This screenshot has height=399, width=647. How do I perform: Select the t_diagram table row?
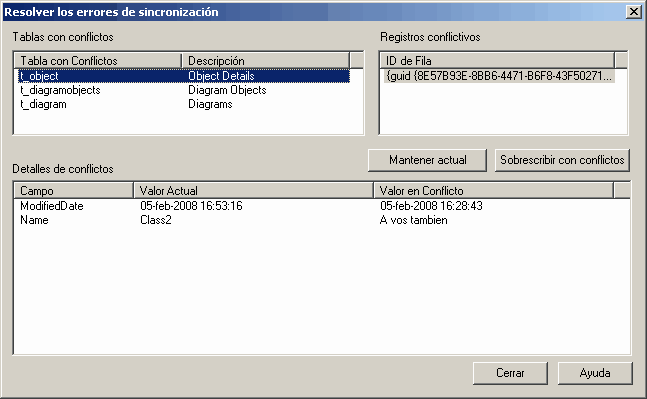(x=184, y=104)
